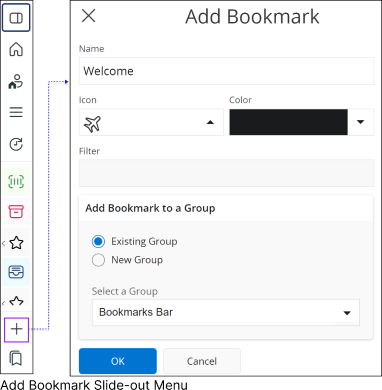The image size is (382, 390).
Task: Close the Add Bookmark panel with X
Action: coord(89,16)
